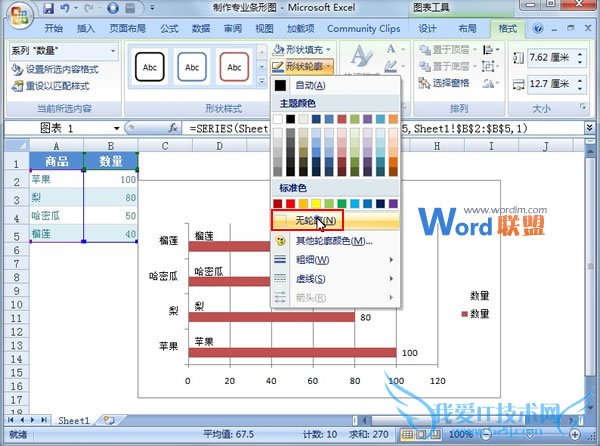Switch to Page Layout view icon

tap(421, 435)
